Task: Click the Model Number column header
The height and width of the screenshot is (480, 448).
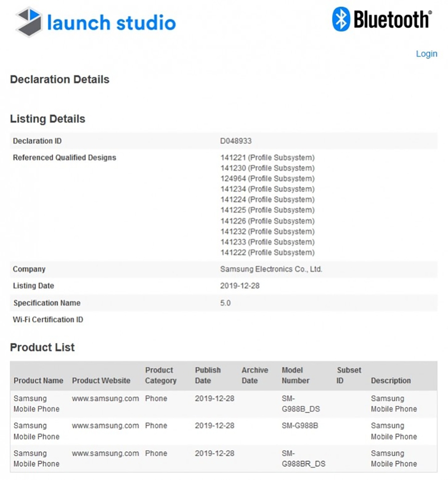Action: (x=295, y=375)
